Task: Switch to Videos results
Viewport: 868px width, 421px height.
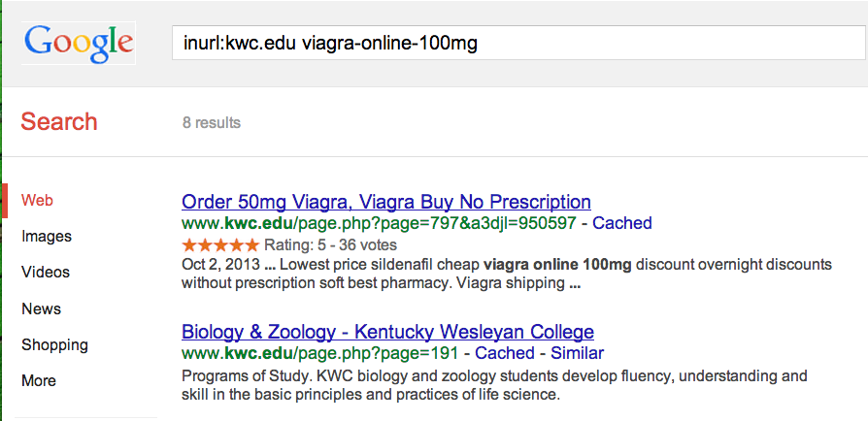Action: (47, 273)
